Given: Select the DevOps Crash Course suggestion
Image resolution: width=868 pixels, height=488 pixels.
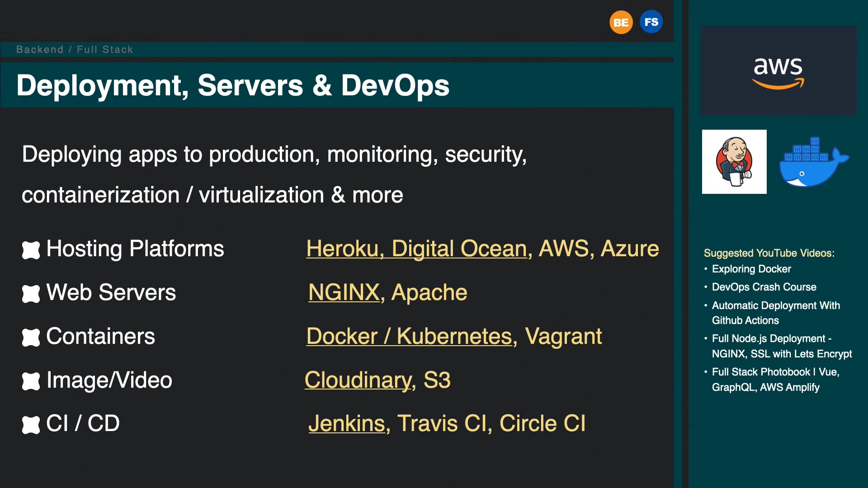Looking at the screenshot, I should (764, 287).
